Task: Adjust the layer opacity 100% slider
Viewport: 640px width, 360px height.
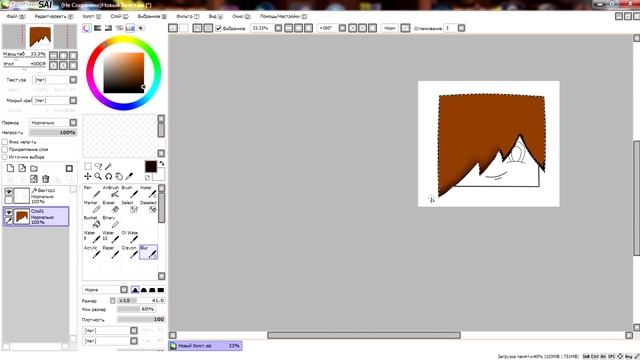Action: (x=53, y=133)
